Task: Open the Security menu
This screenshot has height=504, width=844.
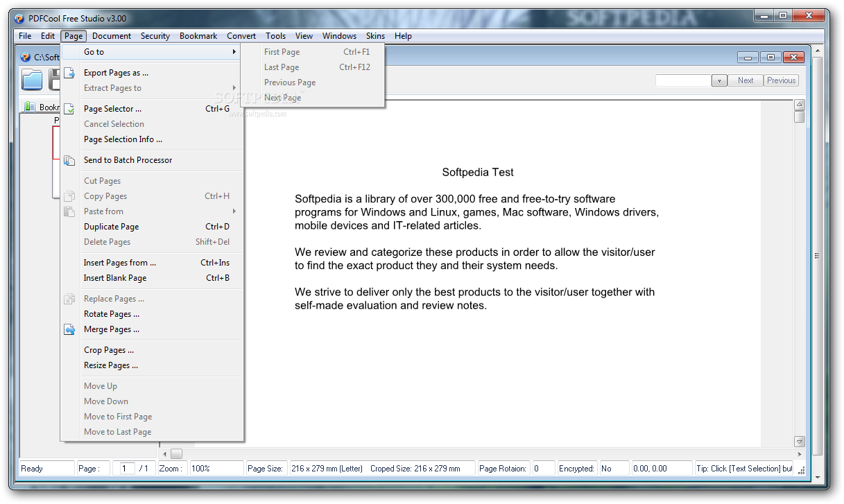Action: click(155, 35)
